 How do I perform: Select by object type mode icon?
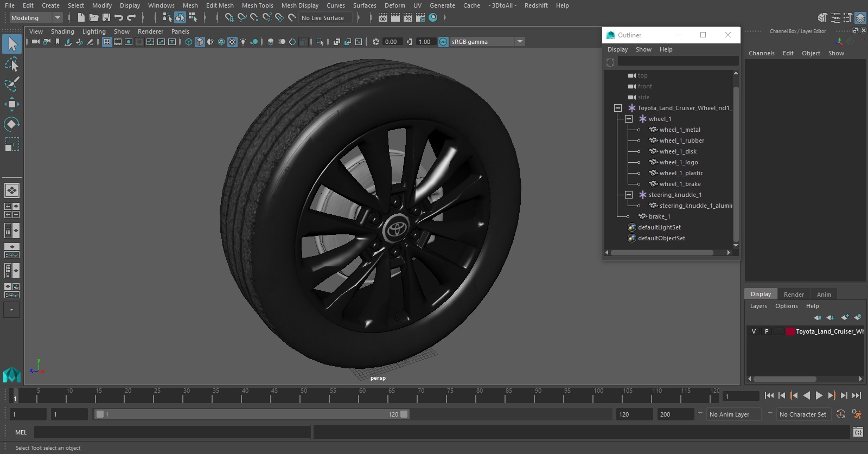(x=180, y=17)
